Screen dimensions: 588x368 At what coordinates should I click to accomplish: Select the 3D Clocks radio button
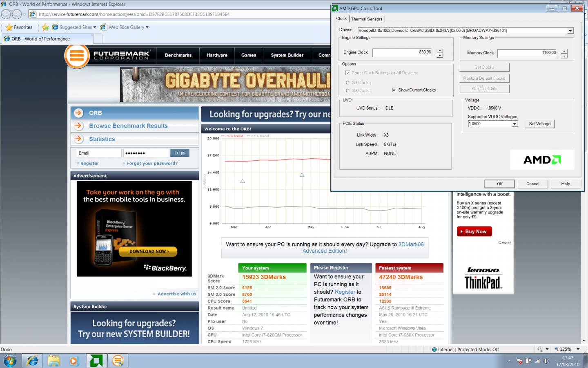click(x=347, y=91)
